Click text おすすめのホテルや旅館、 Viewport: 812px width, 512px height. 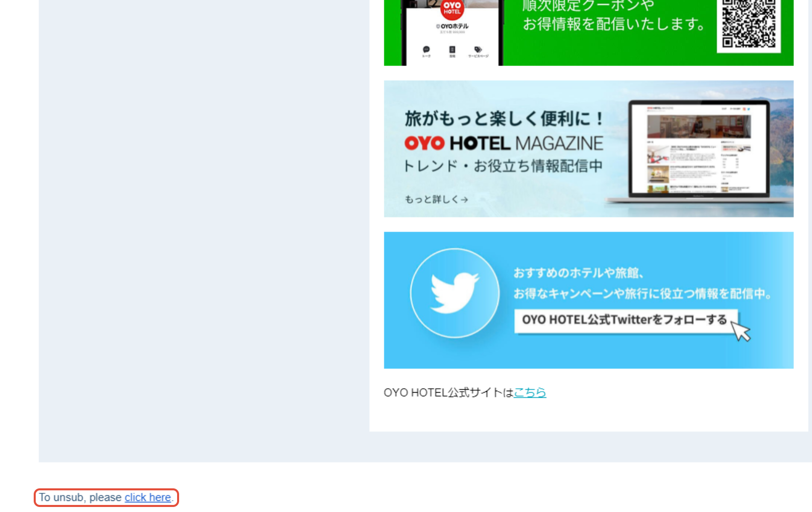[579, 273]
